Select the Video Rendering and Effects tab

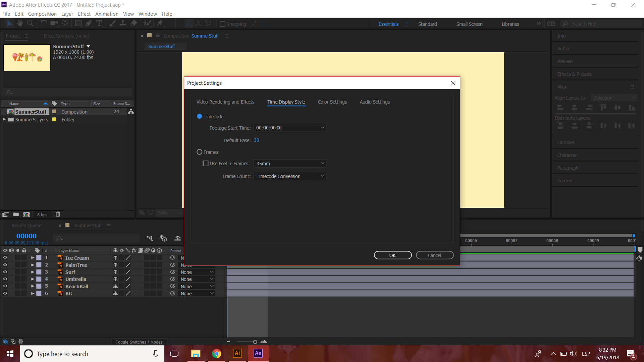(x=226, y=102)
